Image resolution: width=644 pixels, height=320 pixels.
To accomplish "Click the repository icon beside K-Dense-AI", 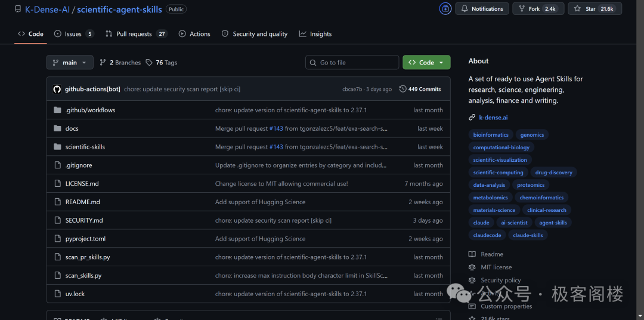I will [18, 9].
